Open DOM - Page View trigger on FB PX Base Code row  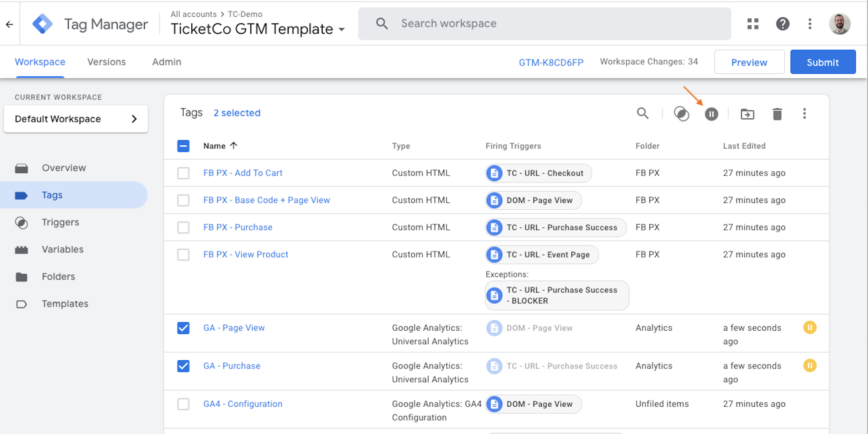point(534,201)
